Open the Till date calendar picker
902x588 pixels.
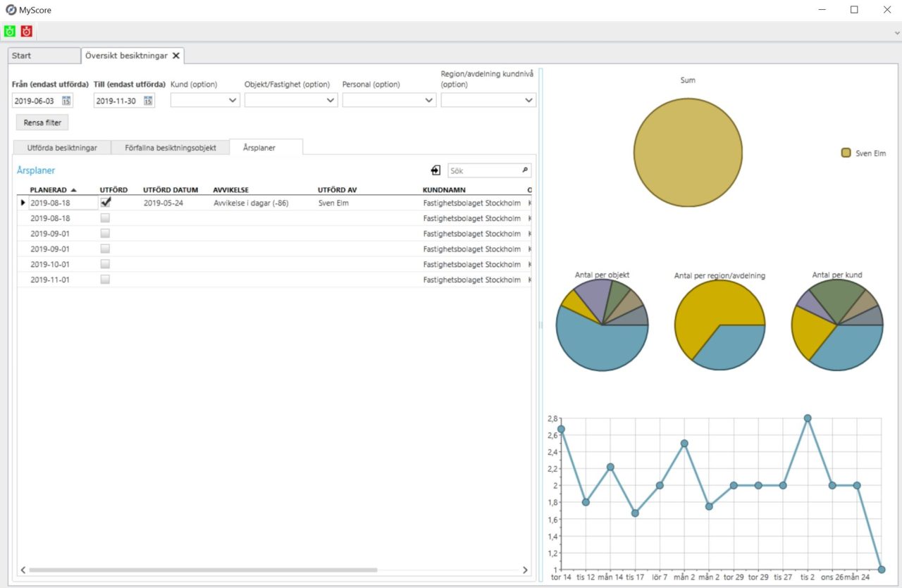click(148, 101)
